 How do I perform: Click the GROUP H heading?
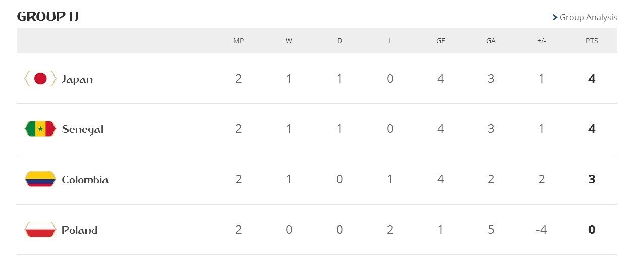point(48,17)
